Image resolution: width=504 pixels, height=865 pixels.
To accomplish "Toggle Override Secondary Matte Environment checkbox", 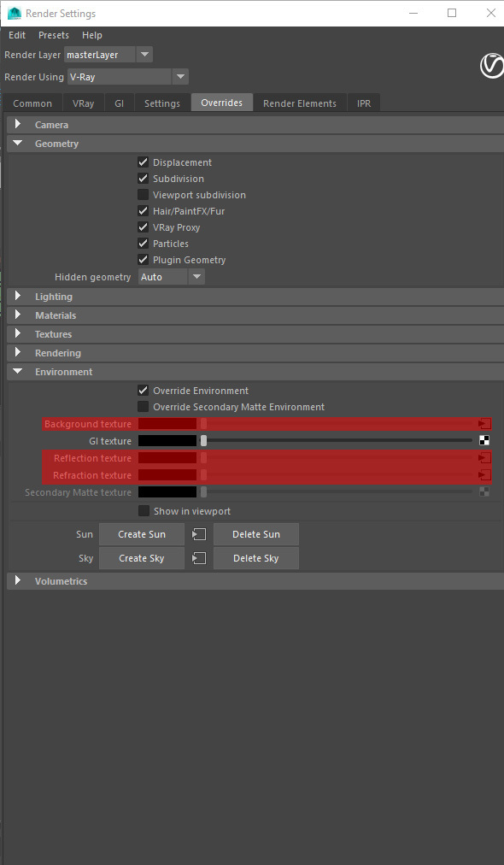I will (143, 407).
